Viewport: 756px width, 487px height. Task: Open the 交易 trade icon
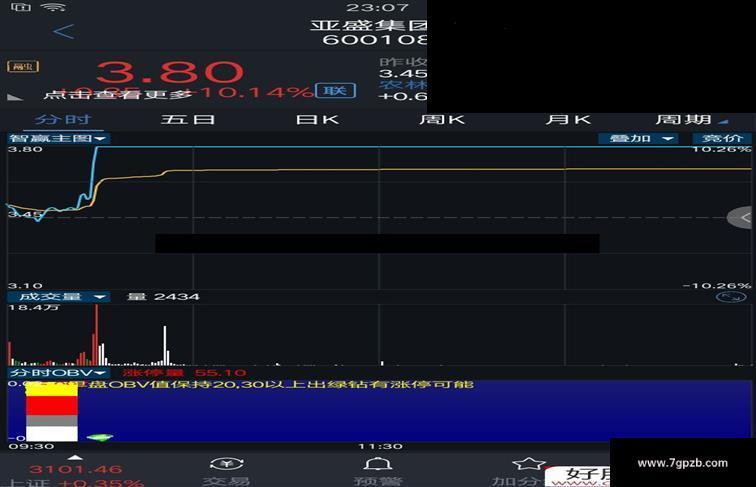pos(227,472)
